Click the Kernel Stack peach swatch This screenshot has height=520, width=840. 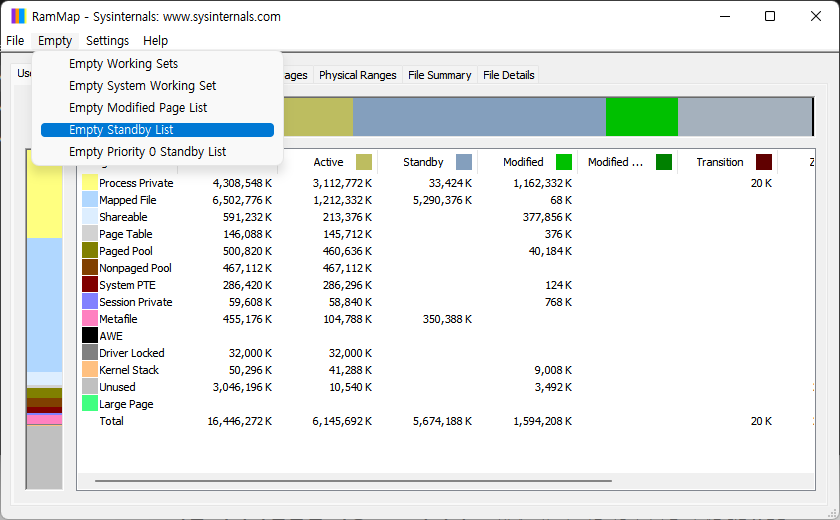pyautogui.click(x=89, y=370)
